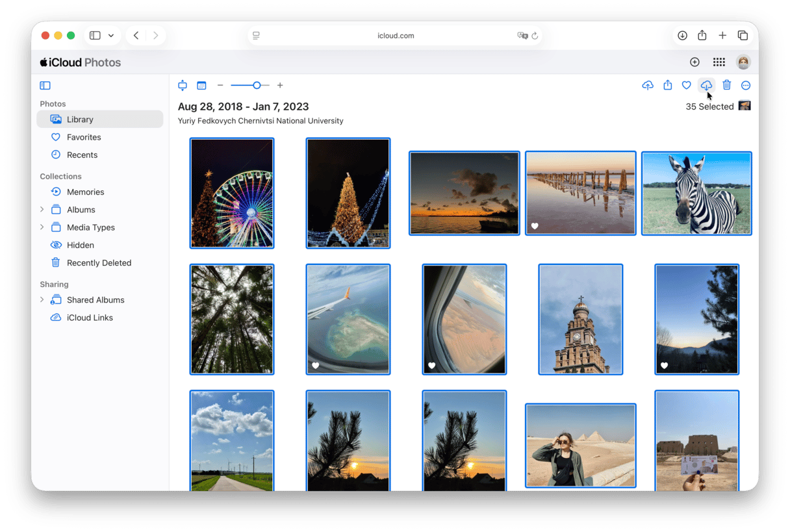Click the calendar date view icon

pos(201,85)
